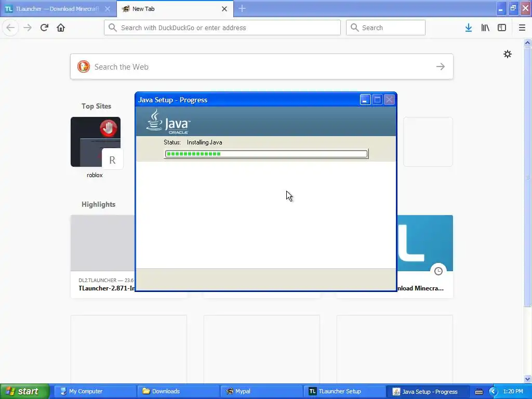Reload the current page
The height and width of the screenshot is (399, 532).
[44, 28]
